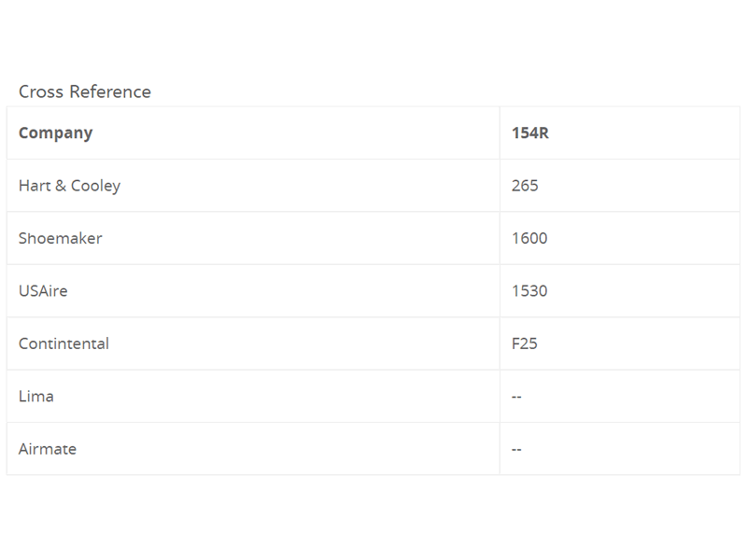747x560 pixels.
Task: Select the 1530 value for USAire
Action: [x=529, y=290]
